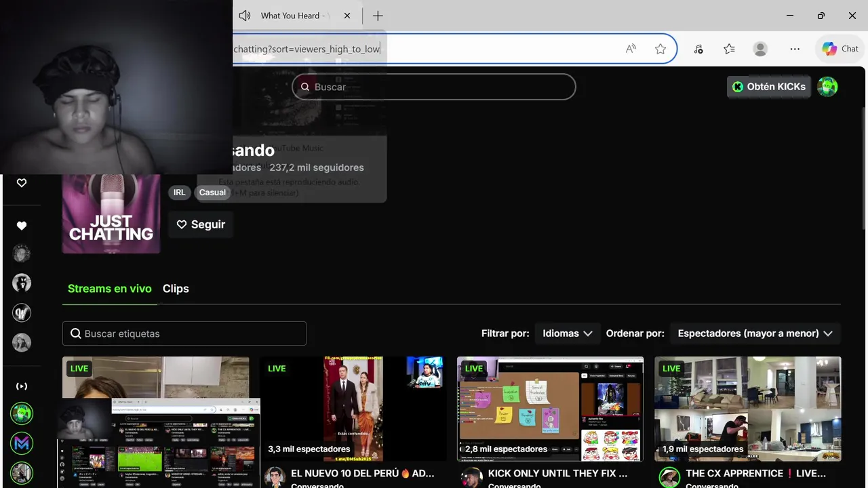This screenshot has width=868, height=488.
Task: Open streamer avatar beside THE CX APPRENTICE
Action: click(669, 477)
